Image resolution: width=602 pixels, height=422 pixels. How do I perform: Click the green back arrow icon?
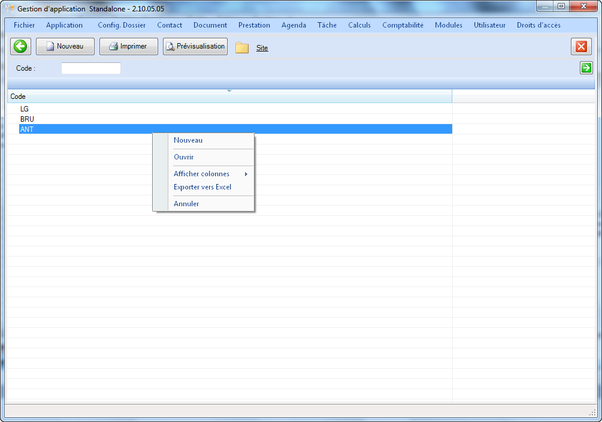[19, 47]
